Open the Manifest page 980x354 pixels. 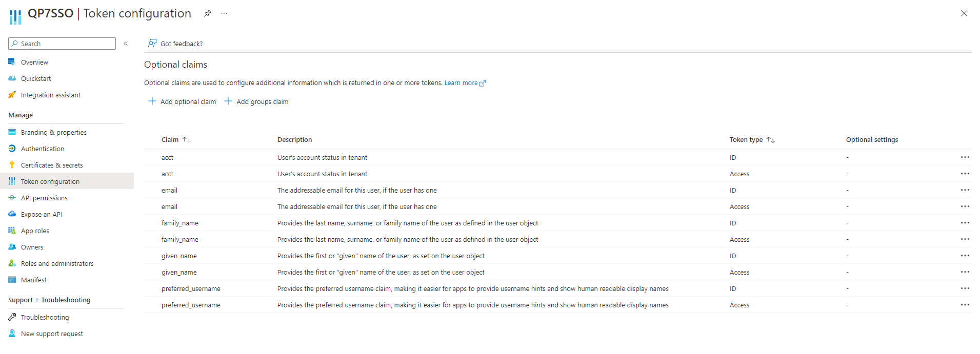pyautogui.click(x=34, y=280)
